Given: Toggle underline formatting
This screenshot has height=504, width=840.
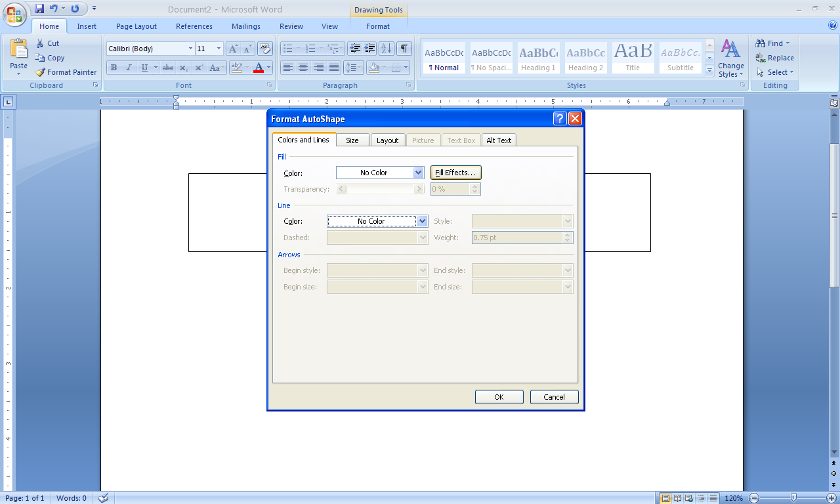Looking at the screenshot, I should pyautogui.click(x=144, y=68).
